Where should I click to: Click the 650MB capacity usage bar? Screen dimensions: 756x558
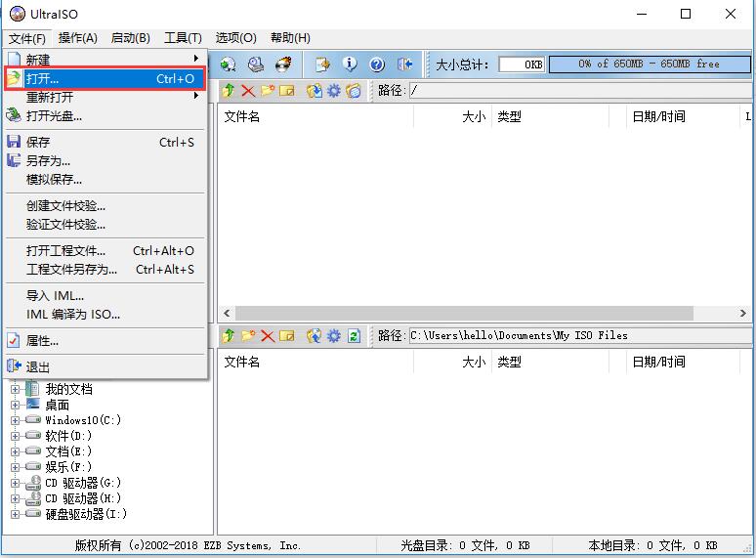click(650, 64)
